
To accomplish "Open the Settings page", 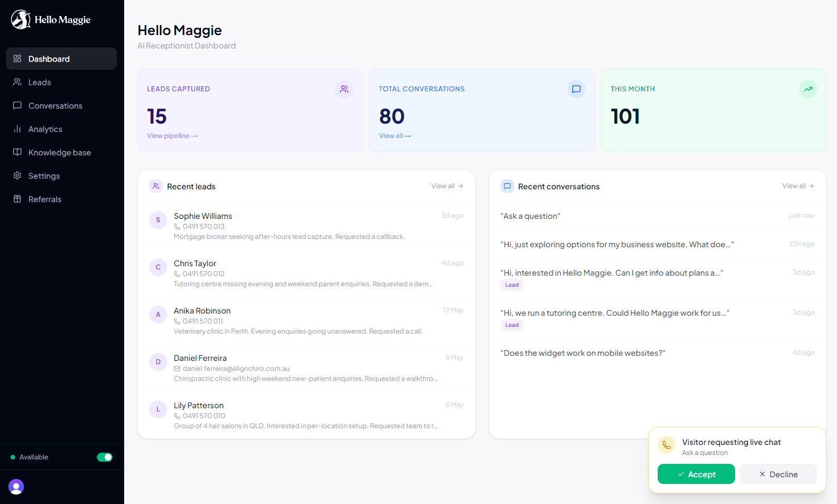I will point(61,175).
